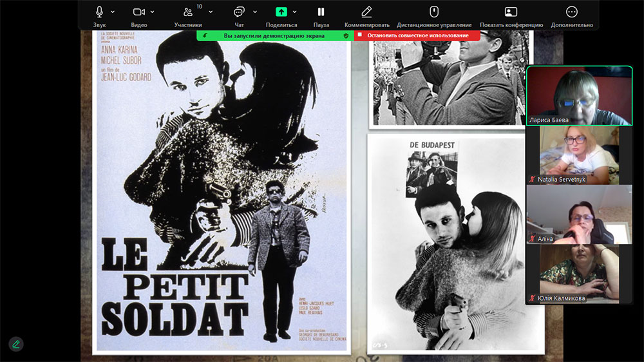Viewport: 644px width, 362px height.
Task: Click muted mic icon next to Natalia Servetnyk
Action: click(533, 179)
